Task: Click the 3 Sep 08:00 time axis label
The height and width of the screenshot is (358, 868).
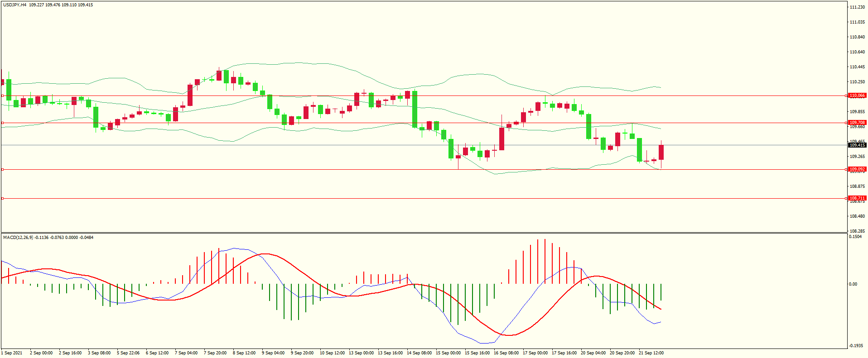Action: 99,353
